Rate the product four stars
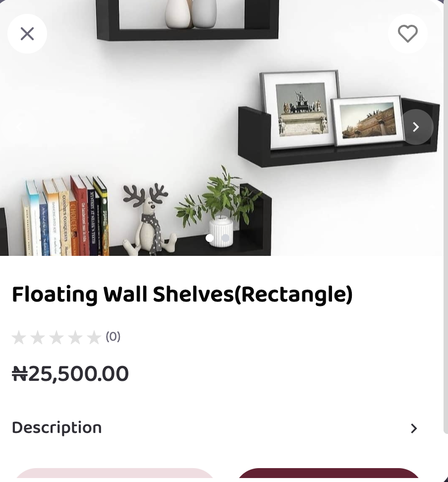Screen dimensions: 448x482 click(x=75, y=338)
